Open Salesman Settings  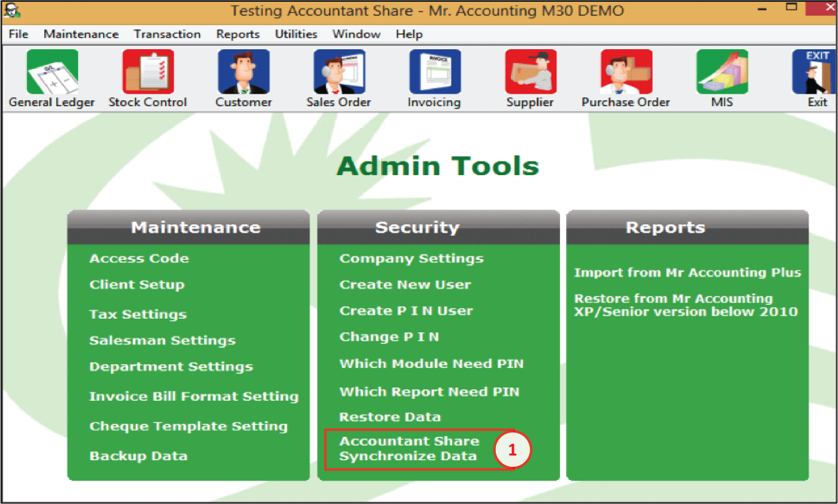163,341
